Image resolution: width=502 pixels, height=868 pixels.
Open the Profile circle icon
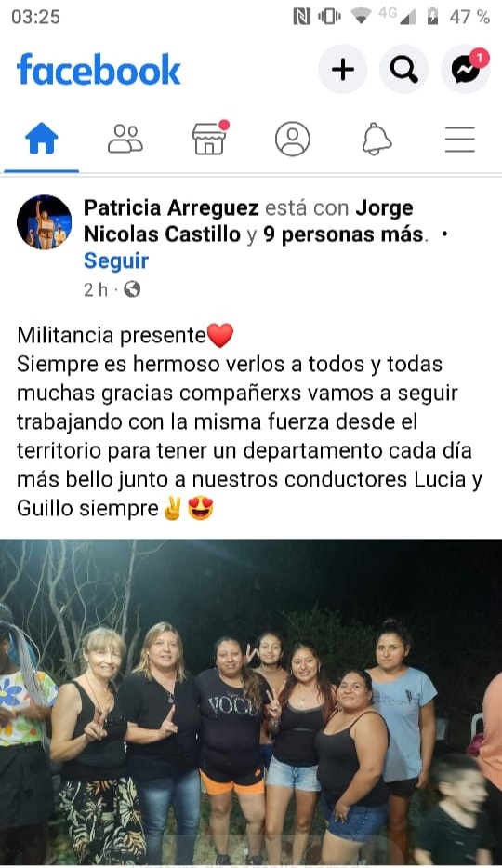pyautogui.click(x=293, y=139)
